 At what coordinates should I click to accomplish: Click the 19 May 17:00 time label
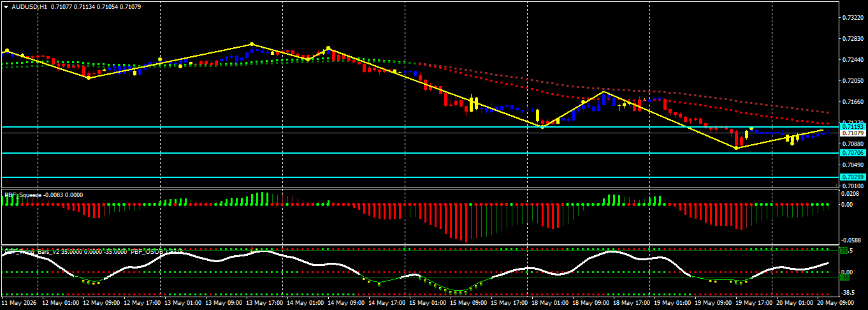(x=755, y=302)
